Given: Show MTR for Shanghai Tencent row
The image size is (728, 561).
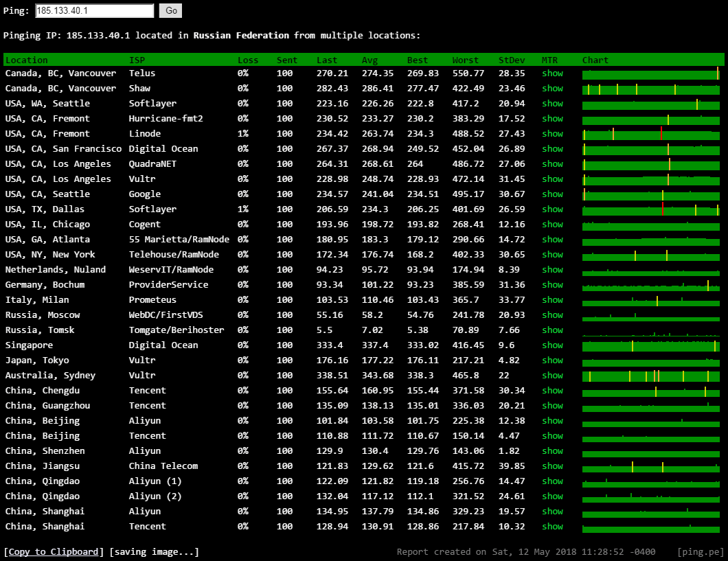Looking at the screenshot, I should pos(552,527).
